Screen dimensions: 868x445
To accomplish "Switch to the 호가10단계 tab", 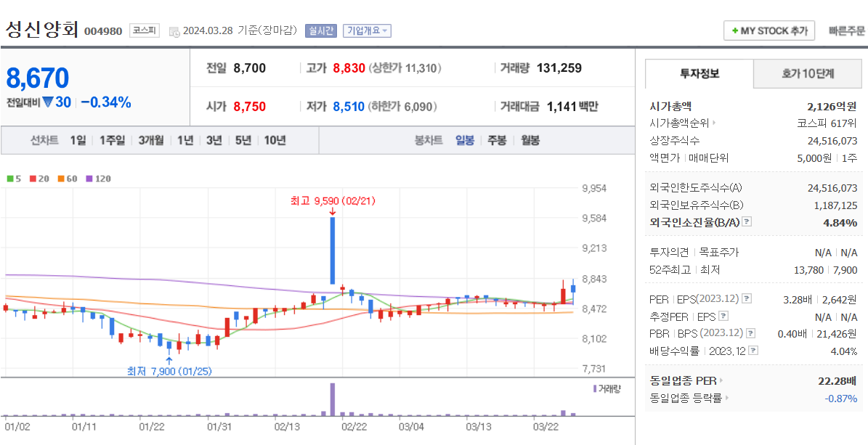I will pos(808,73).
